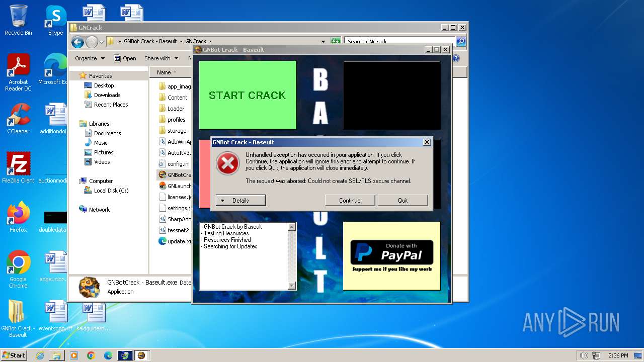Viewport: 644px width, 362px height.
Task: Click the green START CRACK button
Action: point(248,95)
